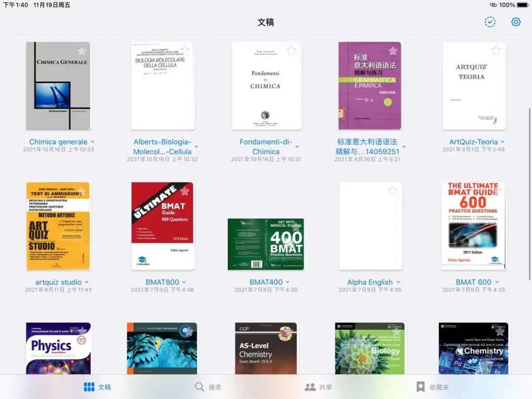Click the BMAT400 title text

(x=266, y=282)
